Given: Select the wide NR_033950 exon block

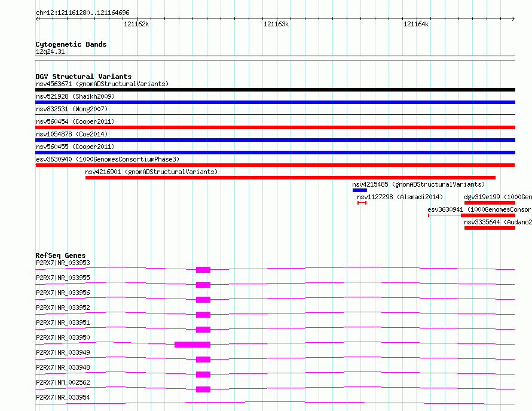Looking at the screenshot, I should [x=192, y=345].
